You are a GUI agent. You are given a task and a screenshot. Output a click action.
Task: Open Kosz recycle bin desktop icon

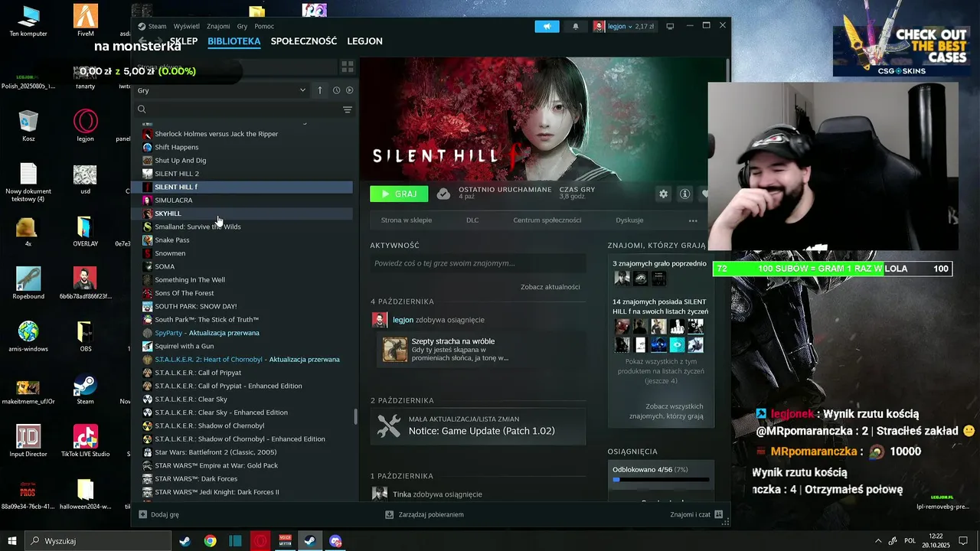(x=28, y=126)
